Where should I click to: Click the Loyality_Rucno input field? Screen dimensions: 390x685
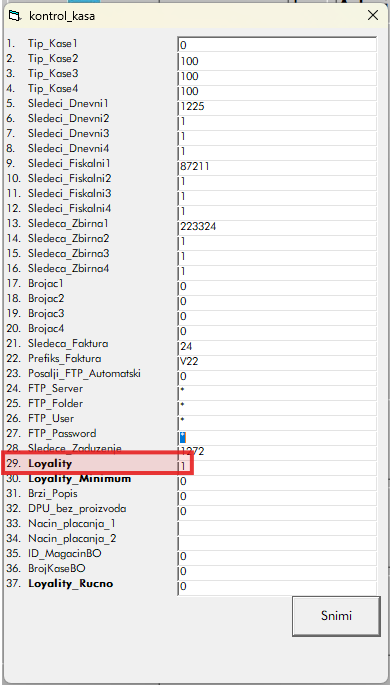pyautogui.click(x=277, y=587)
